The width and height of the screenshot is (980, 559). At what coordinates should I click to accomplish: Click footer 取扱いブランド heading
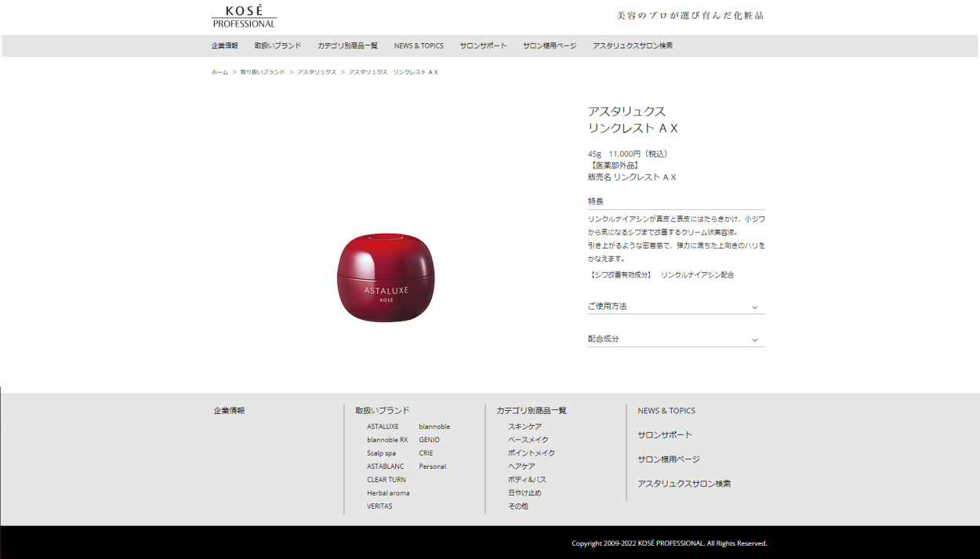tap(383, 410)
